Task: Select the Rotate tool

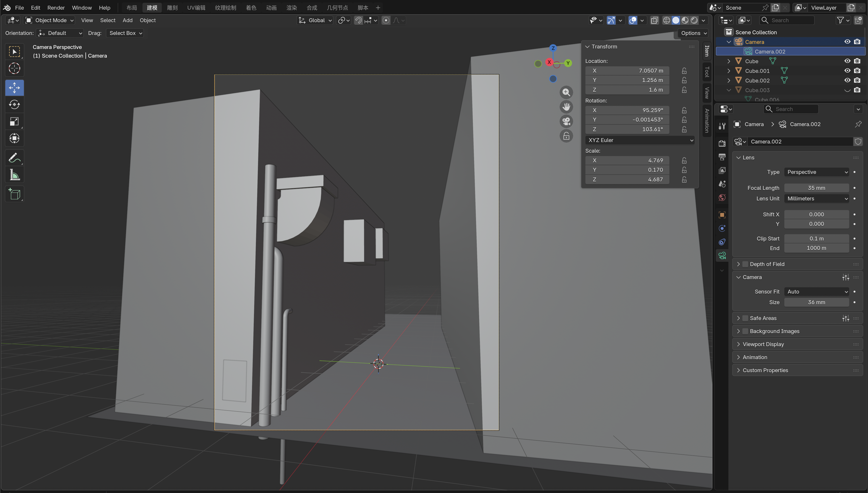Action: point(14,105)
